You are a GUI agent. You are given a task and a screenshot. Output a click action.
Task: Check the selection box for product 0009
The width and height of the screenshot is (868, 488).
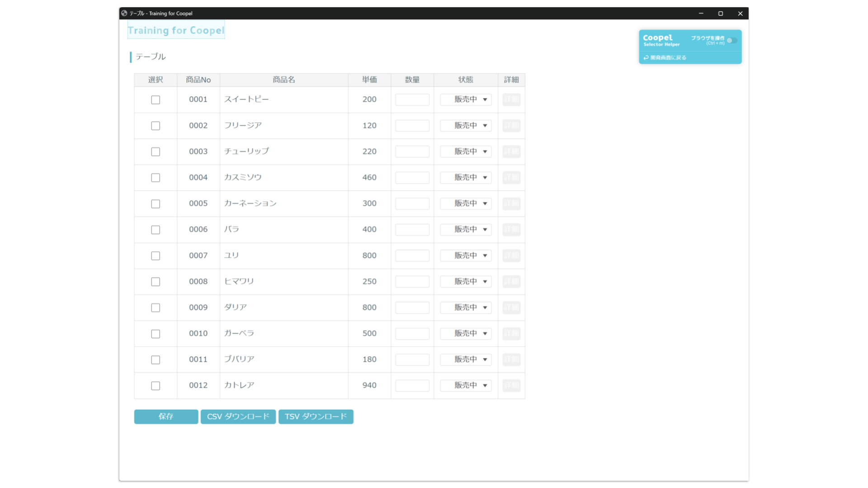[156, 308]
